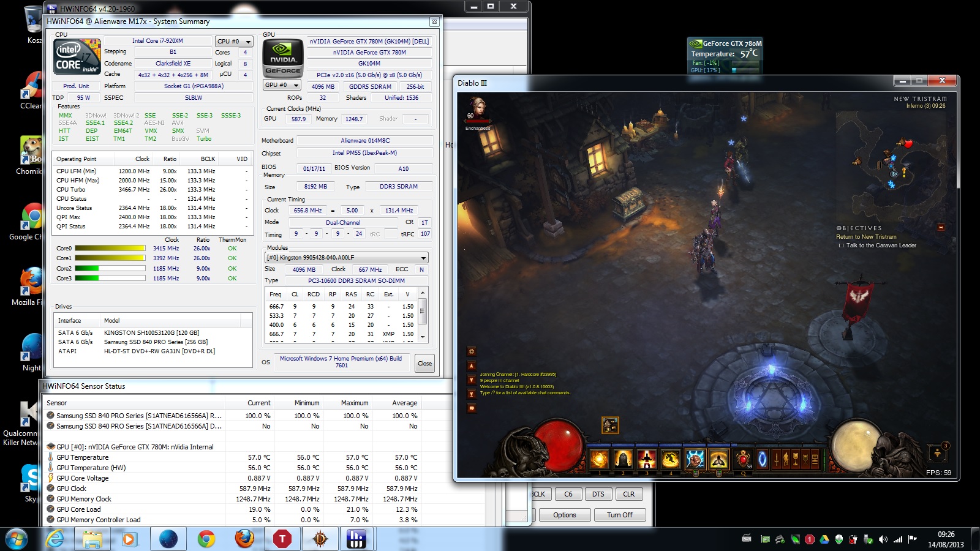Select KINGSTON SH100S3120G drive row
Image resolution: width=980 pixels, height=551 pixels.
coord(153,333)
